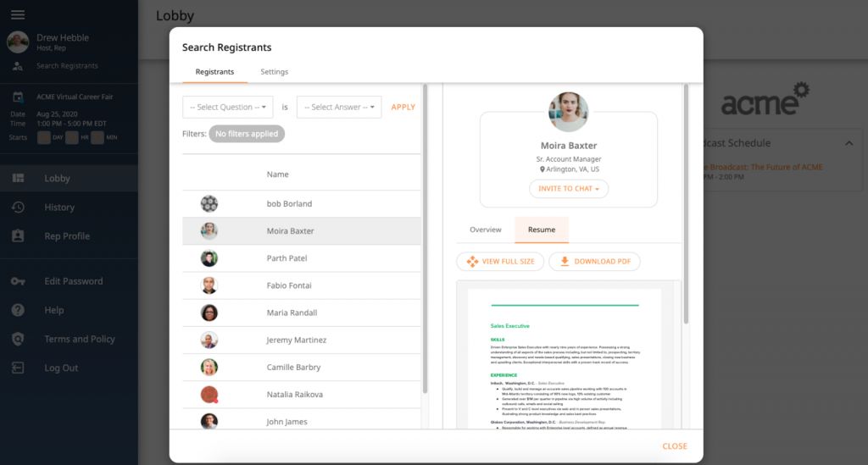
Task: Select the Jeremy Martinez name text
Action: [296, 340]
